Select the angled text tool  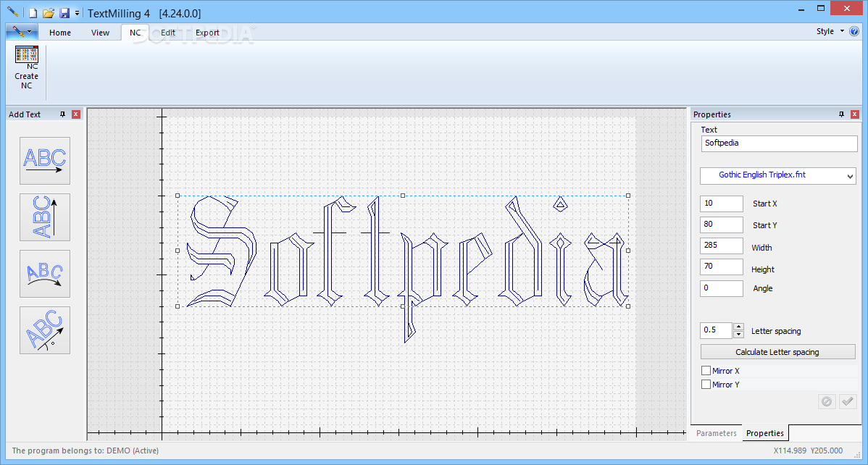pyautogui.click(x=45, y=330)
